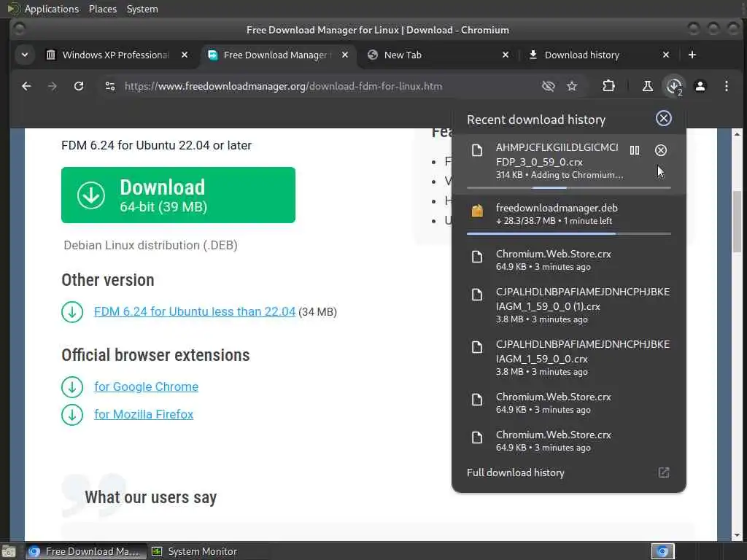Click download icon beside for Google Chrome
This screenshot has height=560, width=747.
tap(72, 387)
